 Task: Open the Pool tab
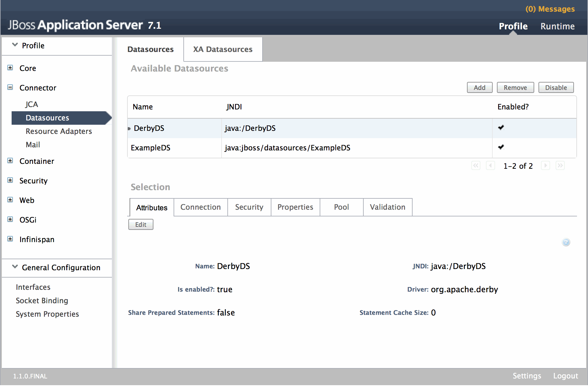(x=341, y=207)
